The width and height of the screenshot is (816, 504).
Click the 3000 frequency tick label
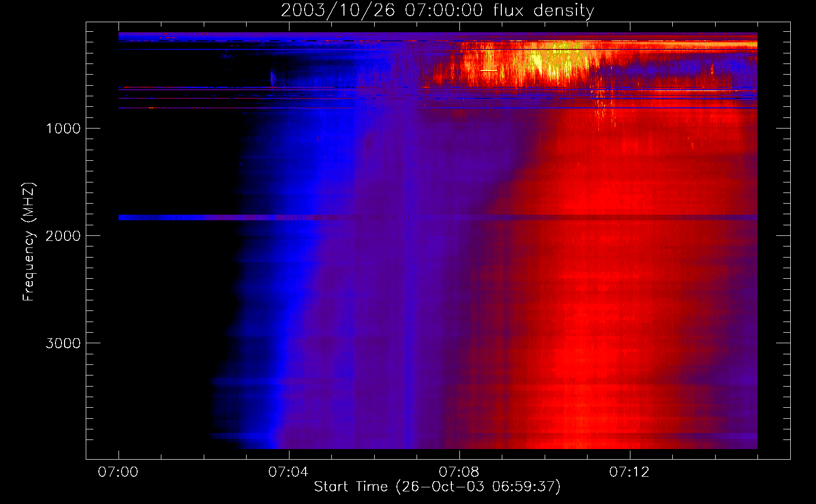point(64,343)
